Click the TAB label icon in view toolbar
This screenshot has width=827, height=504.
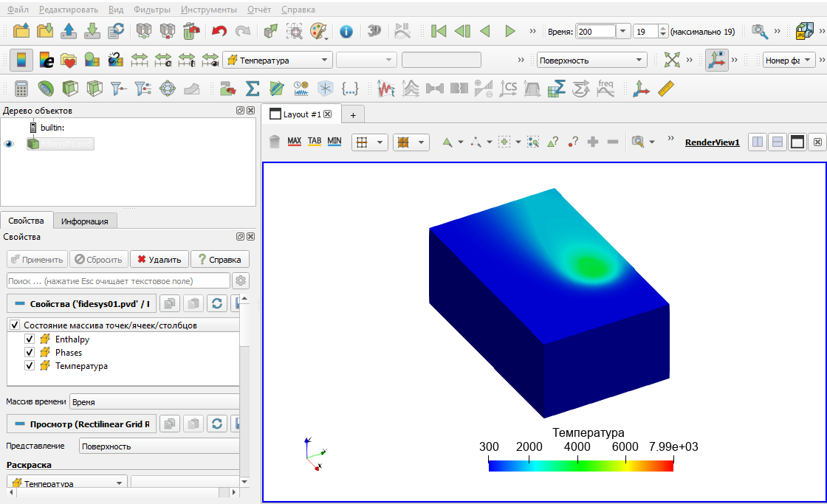pos(315,142)
